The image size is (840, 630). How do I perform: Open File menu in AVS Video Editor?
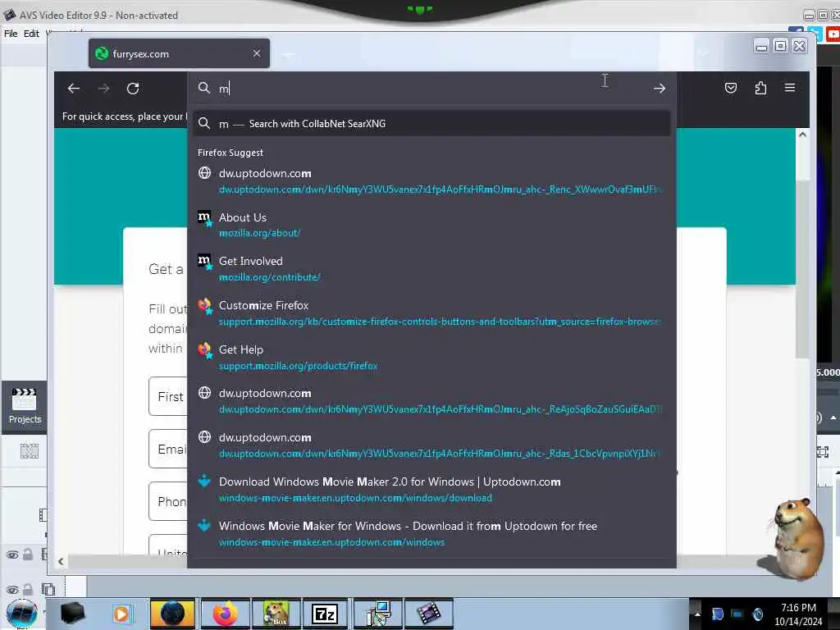(x=11, y=33)
